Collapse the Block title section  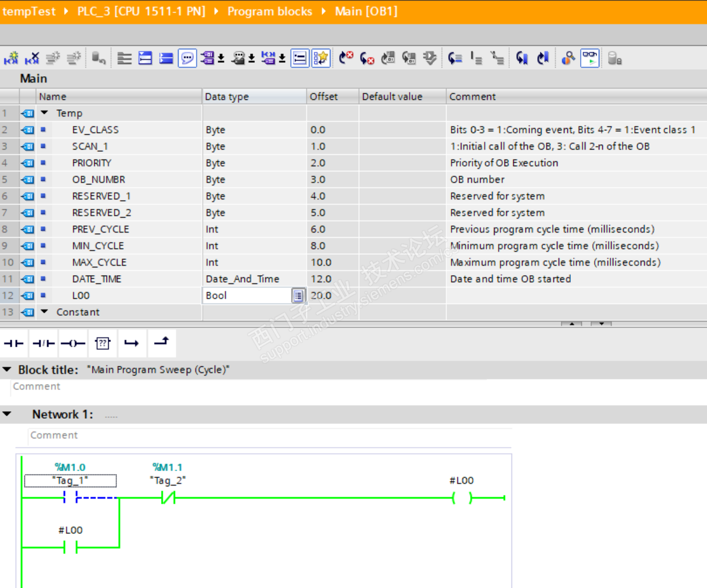point(7,369)
